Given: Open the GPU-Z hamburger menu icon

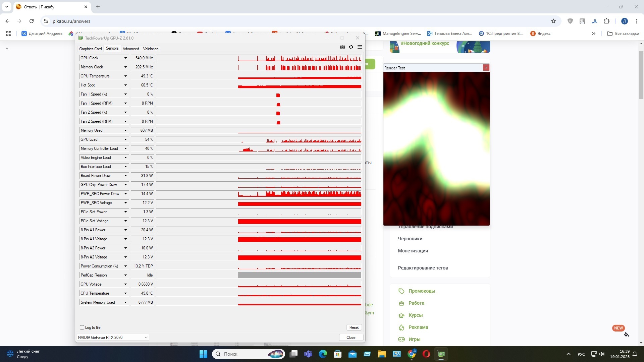Looking at the screenshot, I should (360, 47).
